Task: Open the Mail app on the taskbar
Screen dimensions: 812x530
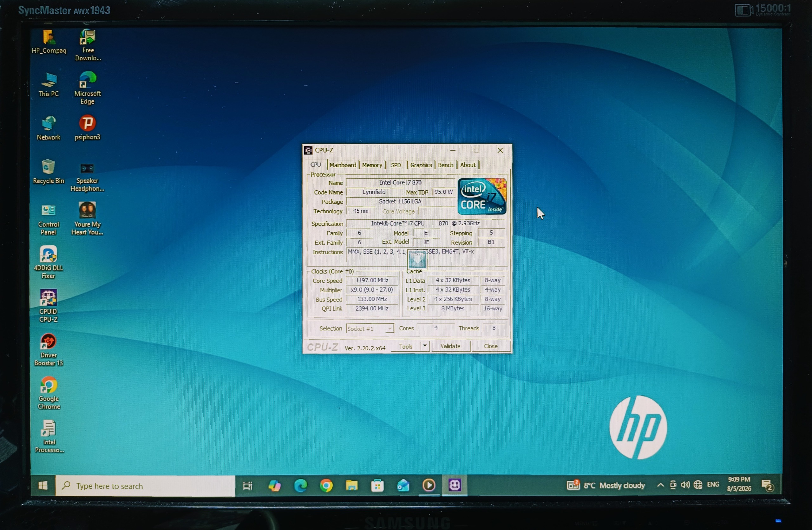Action: (403, 485)
